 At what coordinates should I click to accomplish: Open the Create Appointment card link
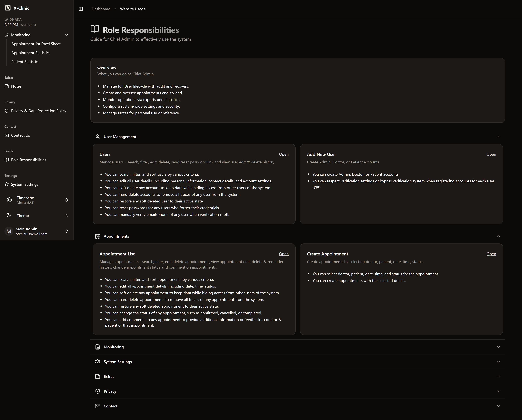point(491,254)
